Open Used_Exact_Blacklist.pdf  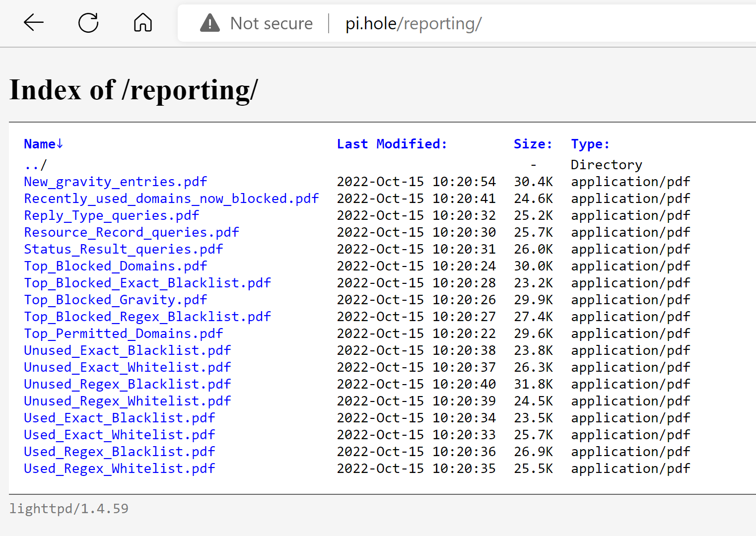click(119, 417)
